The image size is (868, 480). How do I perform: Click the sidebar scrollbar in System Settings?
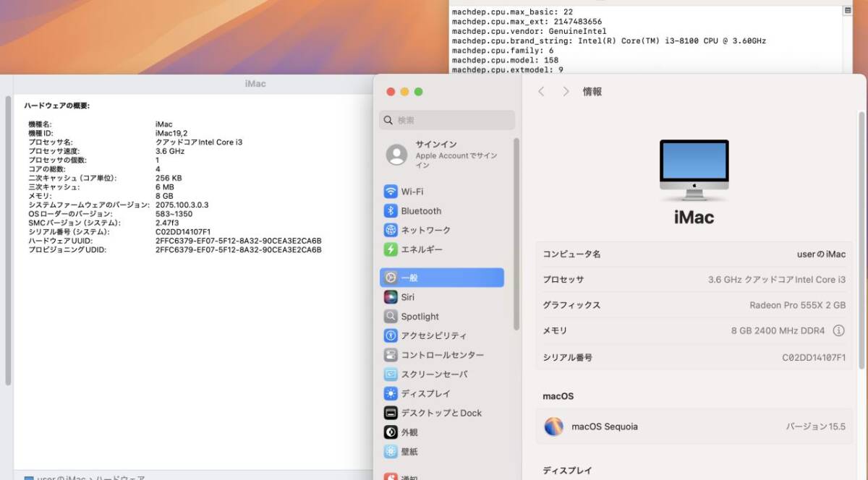[x=516, y=233]
